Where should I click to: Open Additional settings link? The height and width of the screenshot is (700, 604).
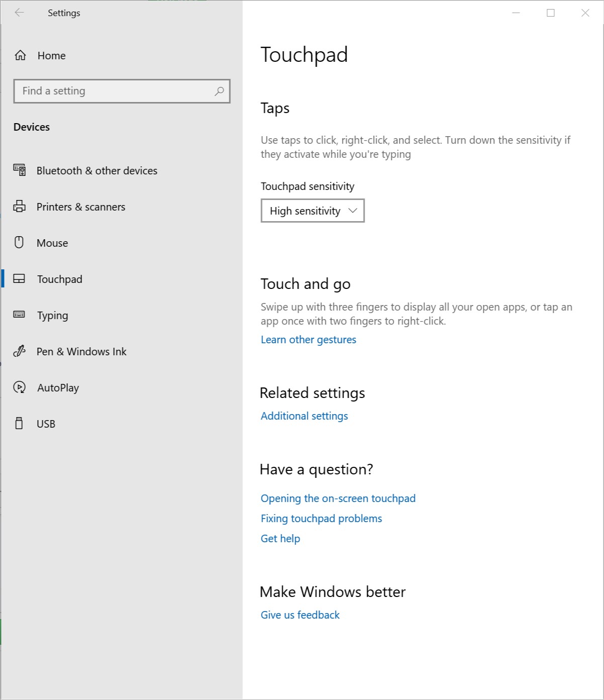pyautogui.click(x=304, y=416)
